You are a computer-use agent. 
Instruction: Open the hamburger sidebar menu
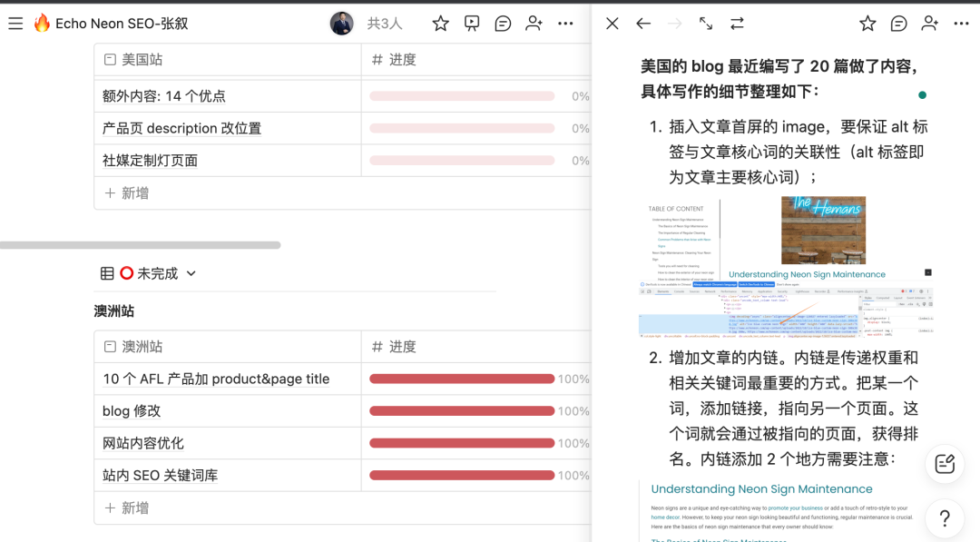[x=15, y=24]
